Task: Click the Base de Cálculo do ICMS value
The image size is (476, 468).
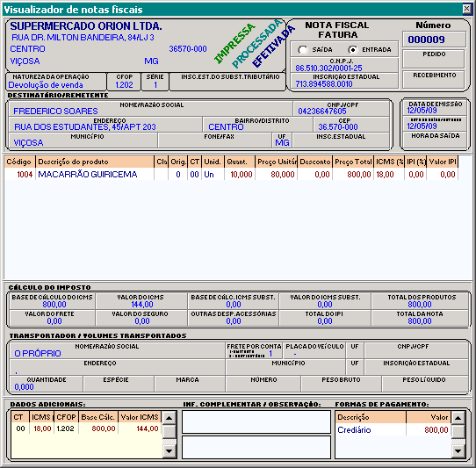Action: tap(54, 305)
